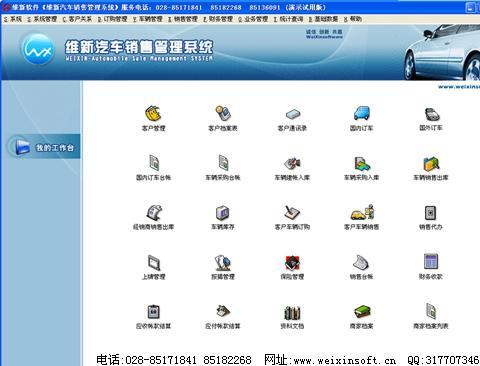Screen dimensions: 480x366
Task: Open the 帮助 help menu
Action: [x=353, y=19]
